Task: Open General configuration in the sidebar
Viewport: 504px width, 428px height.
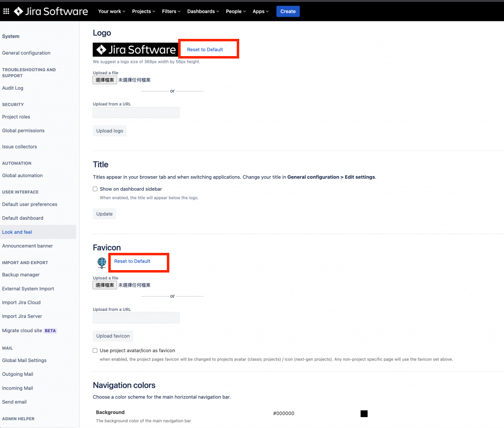Action: click(26, 53)
